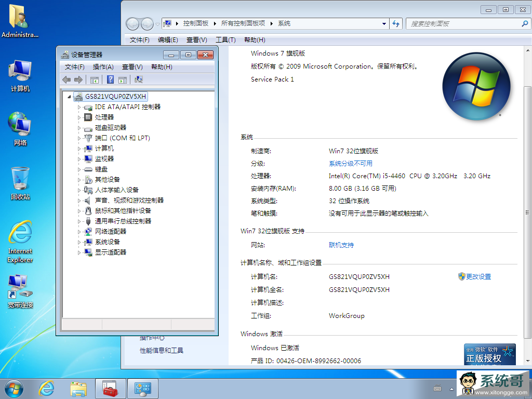
Task: Switch to the red toolbox taskbar button
Action: (110, 389)
